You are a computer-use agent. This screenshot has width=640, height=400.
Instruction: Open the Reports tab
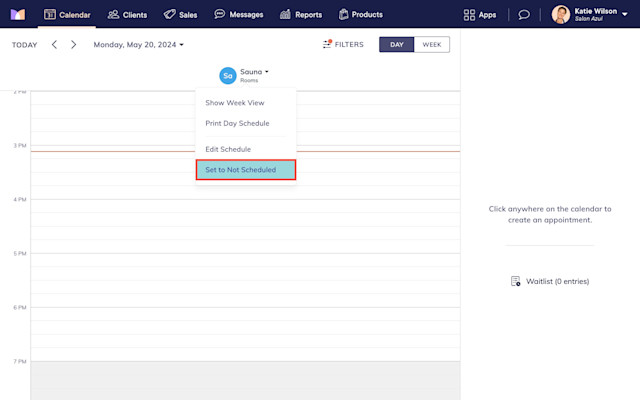tap(301, 15)
